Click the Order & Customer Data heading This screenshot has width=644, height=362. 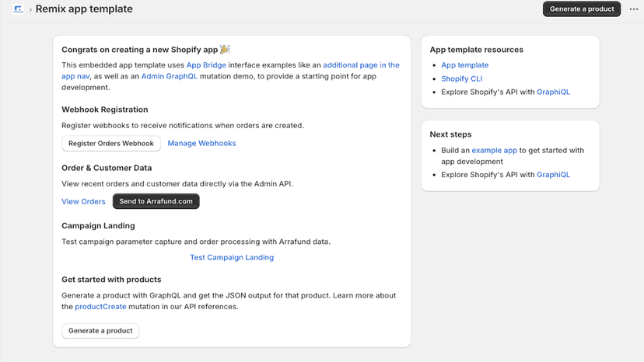point(107,168)
